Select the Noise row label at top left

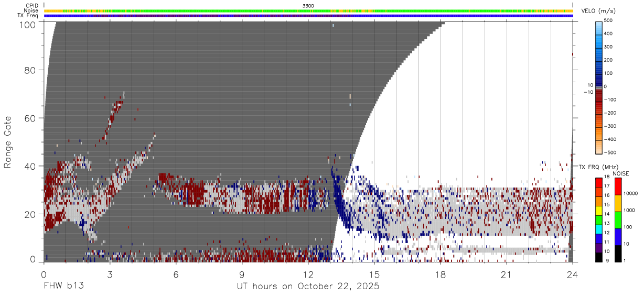click(x=31, y=10)
